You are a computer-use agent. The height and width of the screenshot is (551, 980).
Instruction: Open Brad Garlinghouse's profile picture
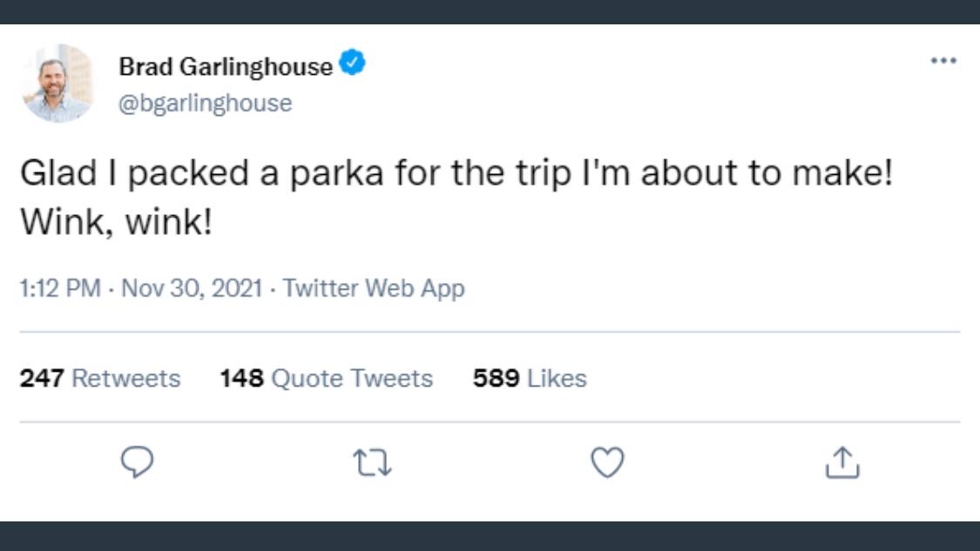point(59,84)
